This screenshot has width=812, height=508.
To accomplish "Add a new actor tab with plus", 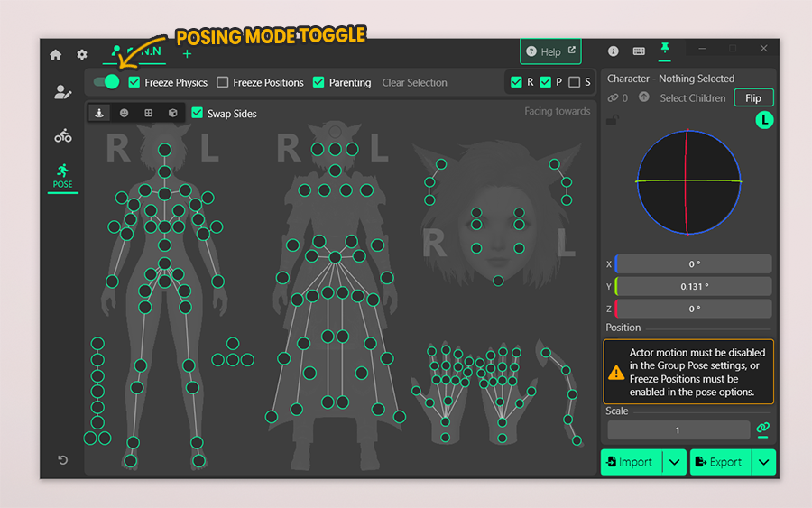I will (188, 55).
